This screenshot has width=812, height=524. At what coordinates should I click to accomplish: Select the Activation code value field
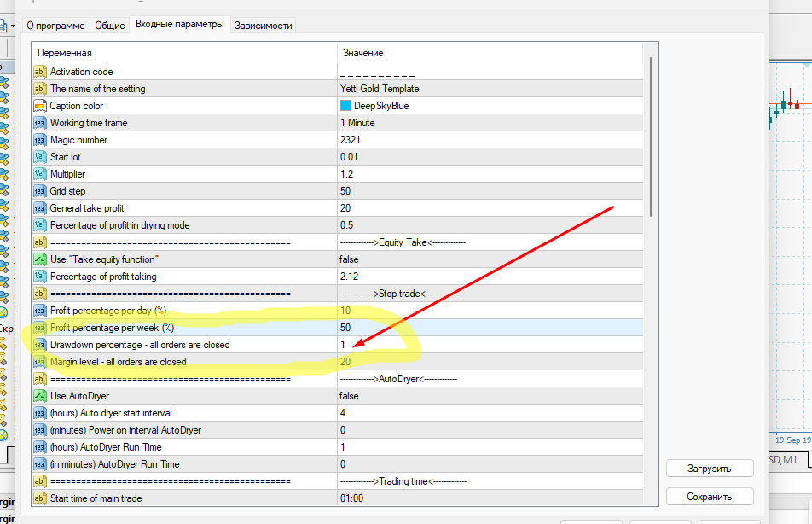(x=490, y=72)
